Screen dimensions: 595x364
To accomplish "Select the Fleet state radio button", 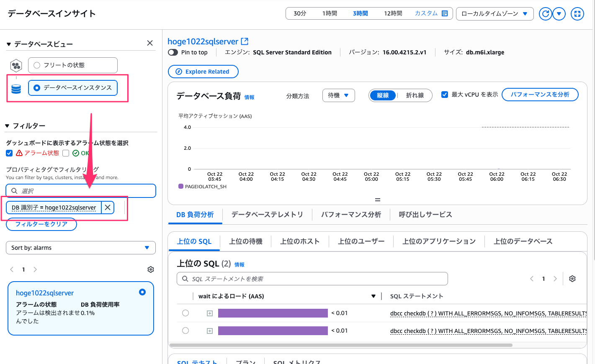I will pyautogui.click(x=37, y=65).
